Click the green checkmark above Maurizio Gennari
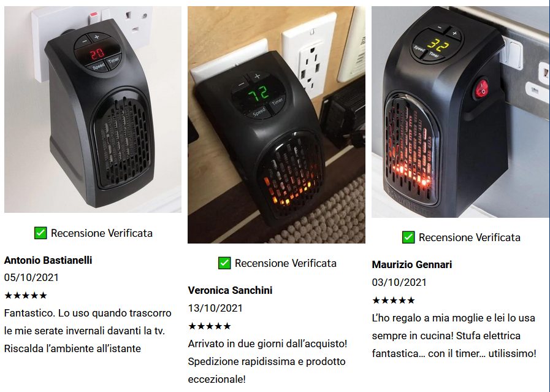This screenshot has width=550, height=392. coord(408,237)
